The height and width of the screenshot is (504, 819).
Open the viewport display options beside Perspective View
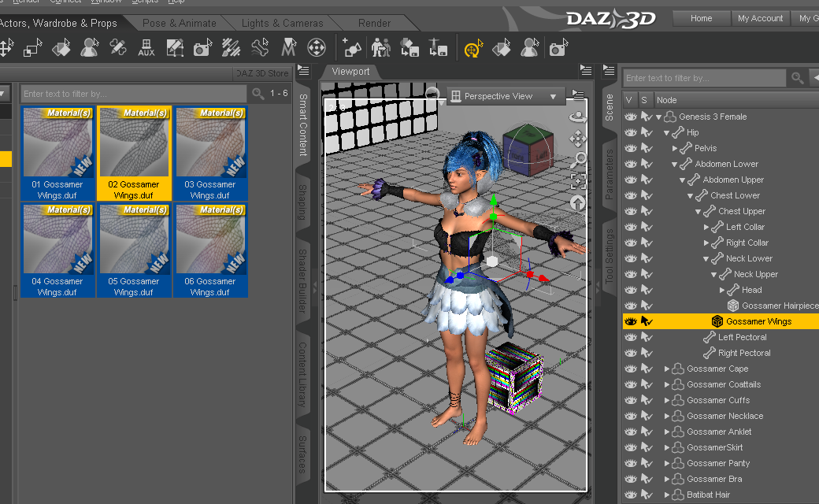578,95
